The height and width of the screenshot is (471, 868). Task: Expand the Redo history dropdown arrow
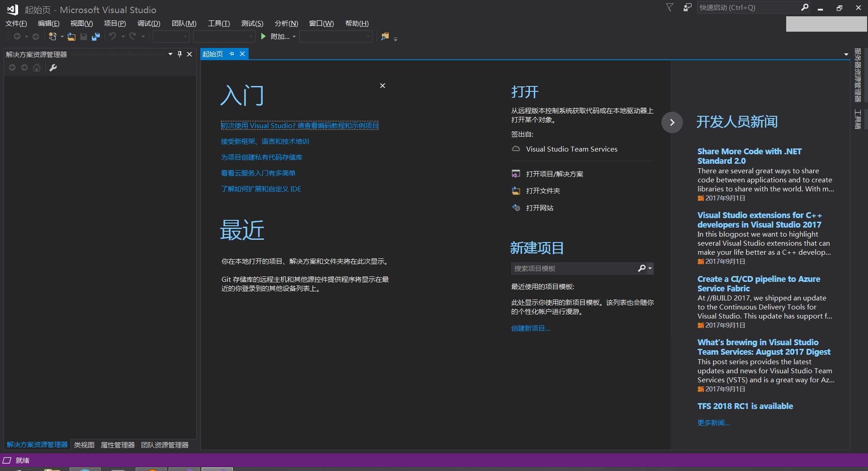143,37
